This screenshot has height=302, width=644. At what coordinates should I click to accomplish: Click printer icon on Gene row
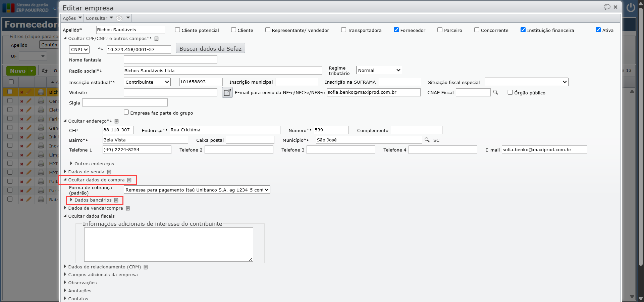coord(41,128)
